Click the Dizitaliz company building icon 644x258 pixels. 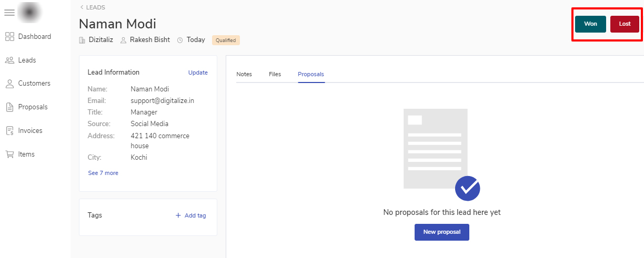tap(82, 40)
